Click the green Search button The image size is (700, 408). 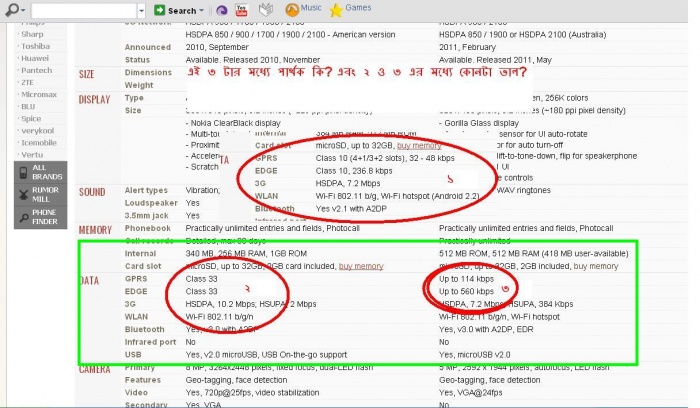(x=175, y=10)
